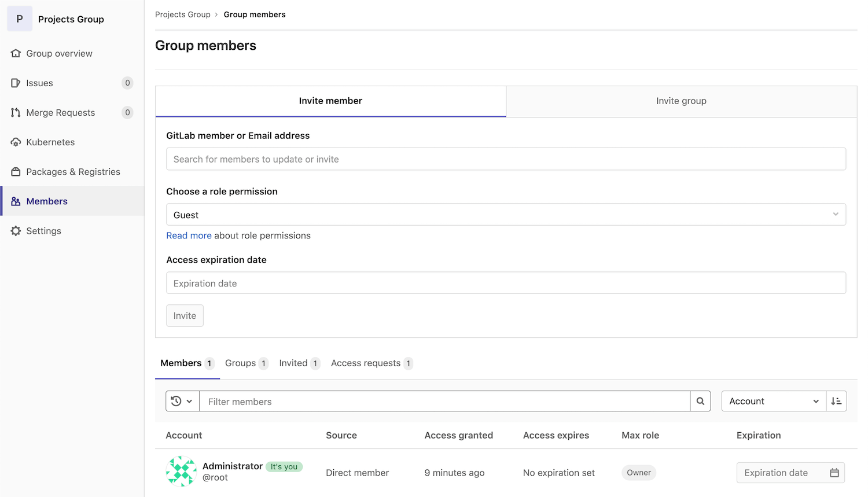This screenshot has height=497, width=868.
Task: Expand the Account sort dropdown
Action: [773, 401]
